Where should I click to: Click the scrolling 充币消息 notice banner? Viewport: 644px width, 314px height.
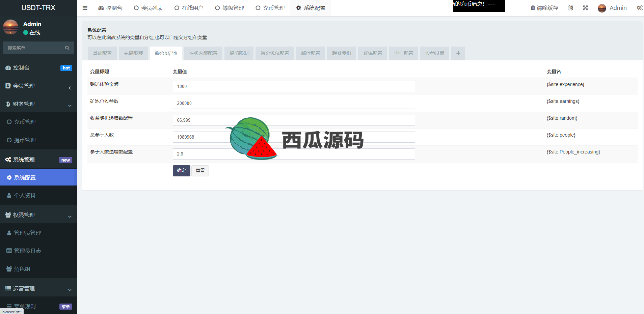[x=479, y=6]
